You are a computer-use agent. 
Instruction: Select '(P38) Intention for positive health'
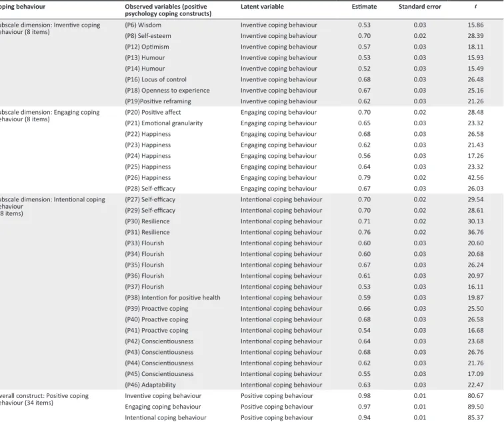tap(173, 297)
